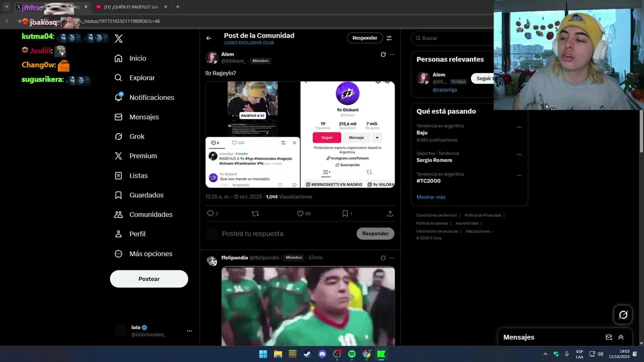Click the Más opciones circle icon
Screen dimensions: 644x362
[118, 254]
